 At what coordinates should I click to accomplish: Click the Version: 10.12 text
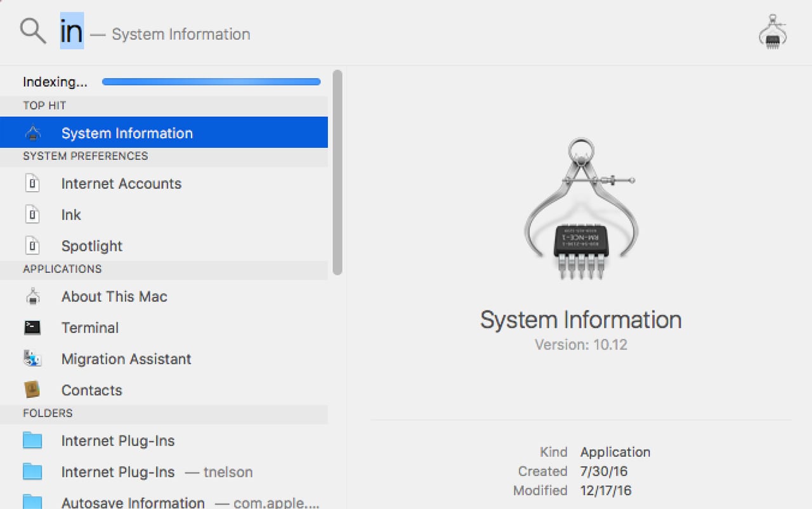click(580, 345)
